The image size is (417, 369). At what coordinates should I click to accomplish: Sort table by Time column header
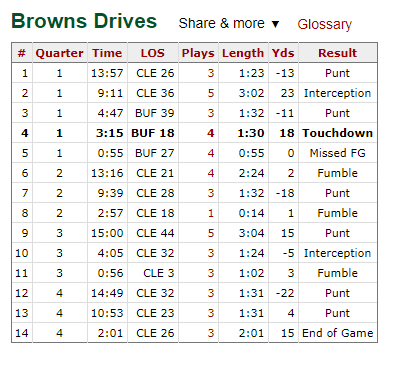coord(107,53)
